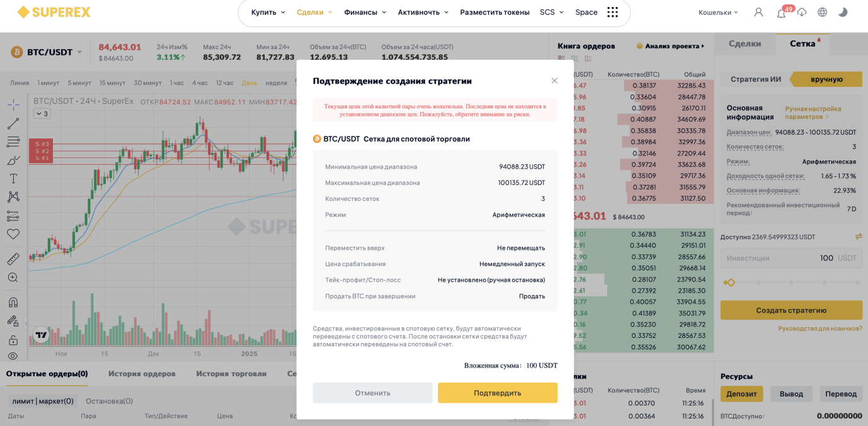Open the language globe icon
This screenshot has width=868, height=426.
822,12
